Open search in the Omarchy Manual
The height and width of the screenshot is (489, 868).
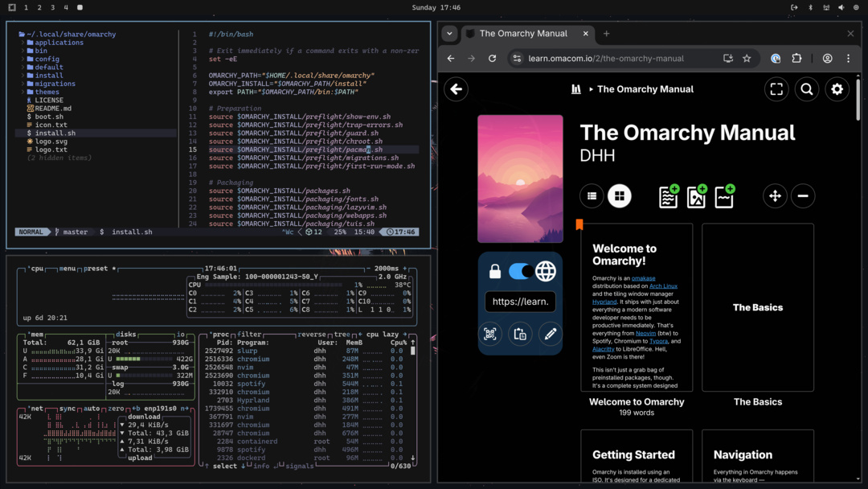pos(807,89)
